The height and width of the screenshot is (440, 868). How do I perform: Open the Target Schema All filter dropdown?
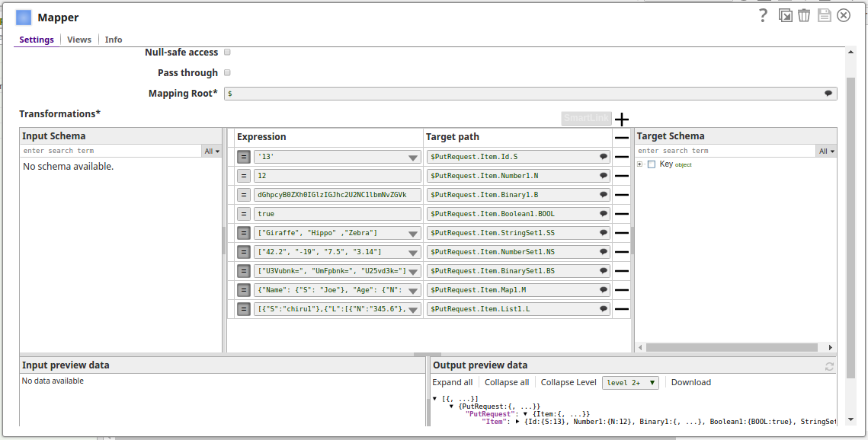(826, 151)
